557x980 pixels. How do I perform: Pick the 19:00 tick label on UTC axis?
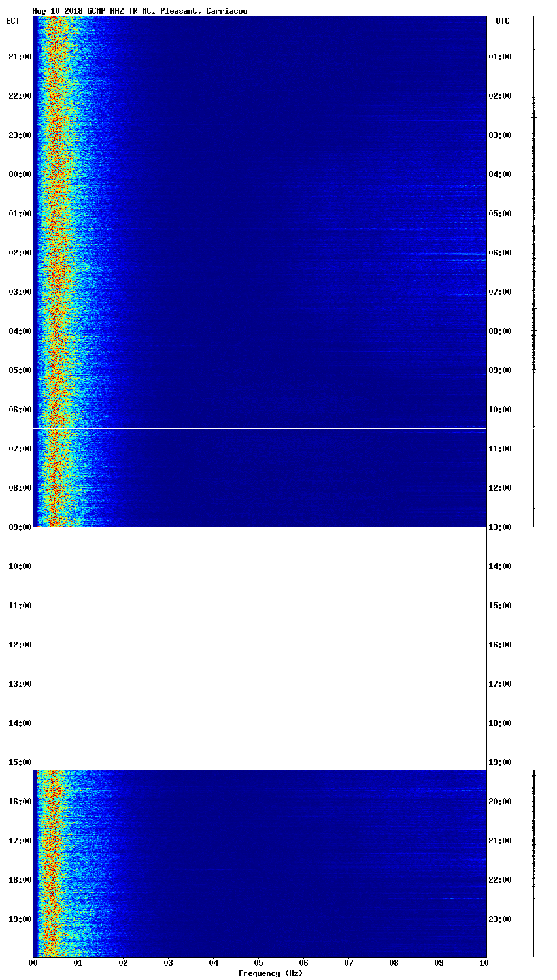(x=500, y=762)
